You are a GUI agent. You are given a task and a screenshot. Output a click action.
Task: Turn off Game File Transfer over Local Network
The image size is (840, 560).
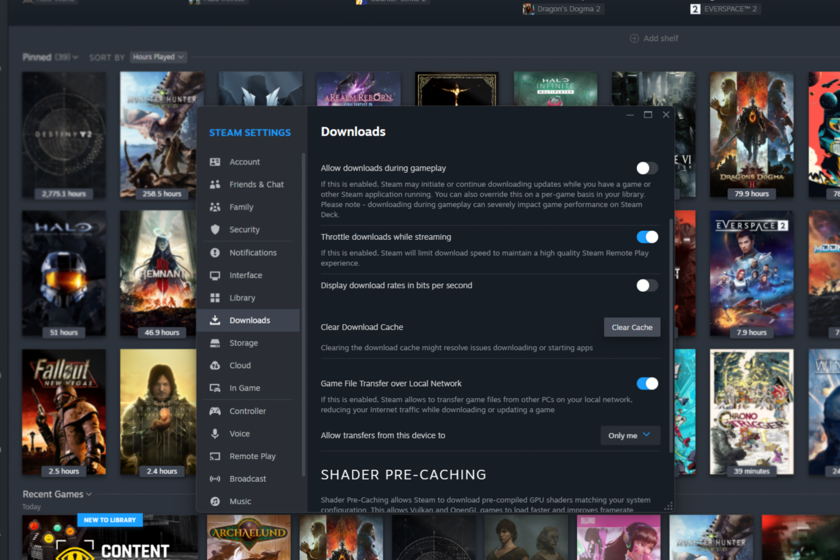coord(647,384)
